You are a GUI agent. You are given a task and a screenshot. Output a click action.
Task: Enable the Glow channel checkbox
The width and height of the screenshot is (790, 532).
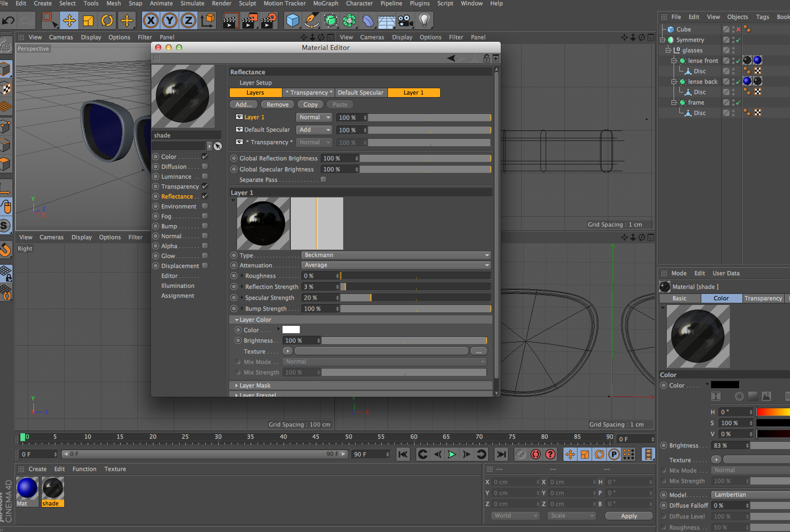tap(205, 256)
